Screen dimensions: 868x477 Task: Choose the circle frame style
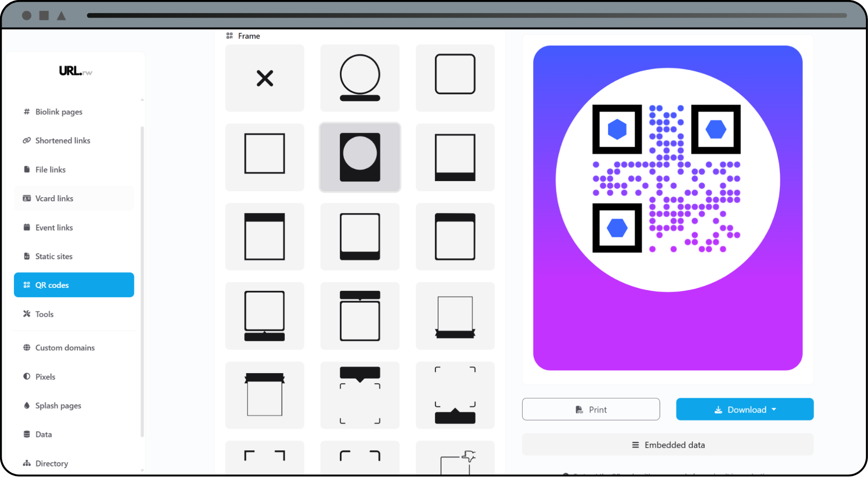click(359, 78)
